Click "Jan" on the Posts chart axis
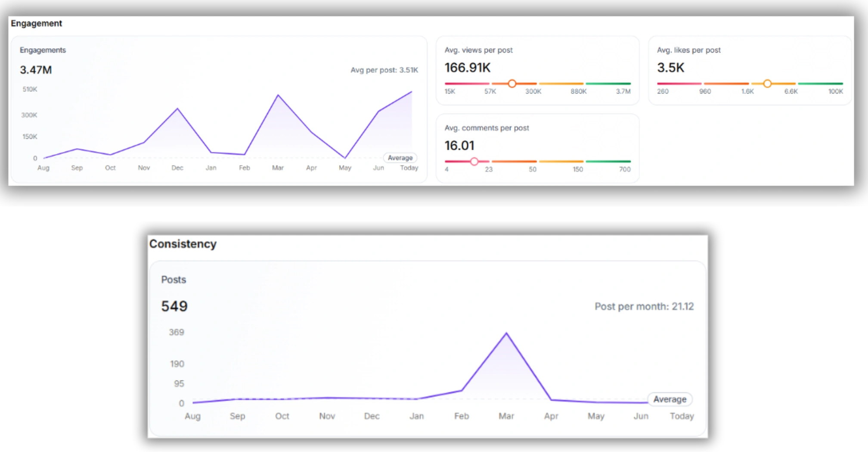 pos(416,416)
